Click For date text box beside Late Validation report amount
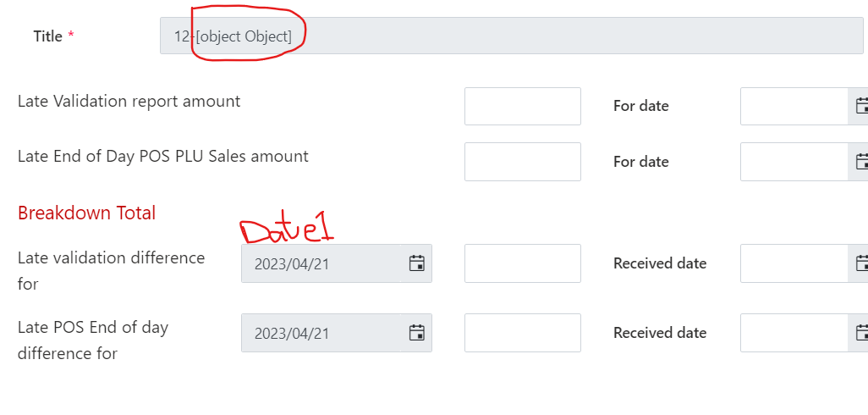The width and height of the screenshot is (868, 415). pos(794,106)
